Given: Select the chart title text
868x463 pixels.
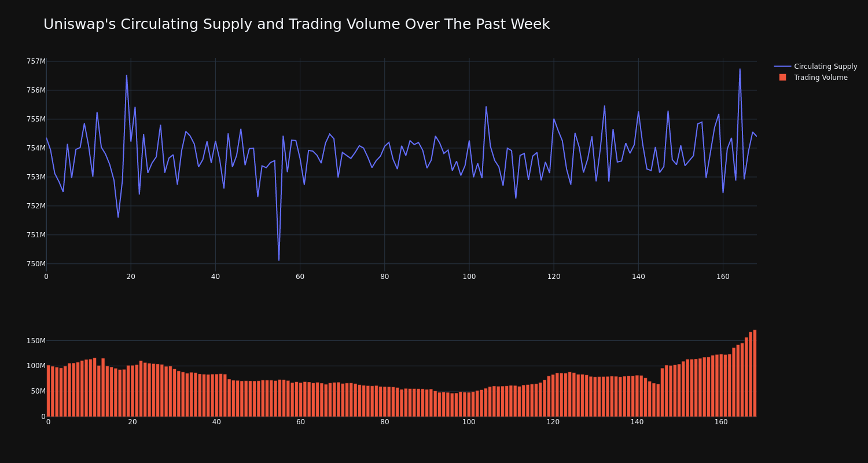Looking at the screenshot, I should [x=296, y=24].
